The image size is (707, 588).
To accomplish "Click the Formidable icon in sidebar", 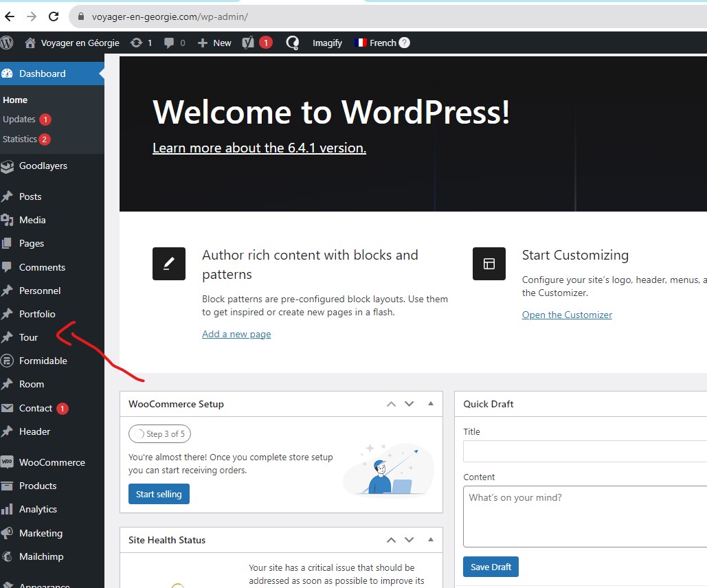I will (7, 361).
